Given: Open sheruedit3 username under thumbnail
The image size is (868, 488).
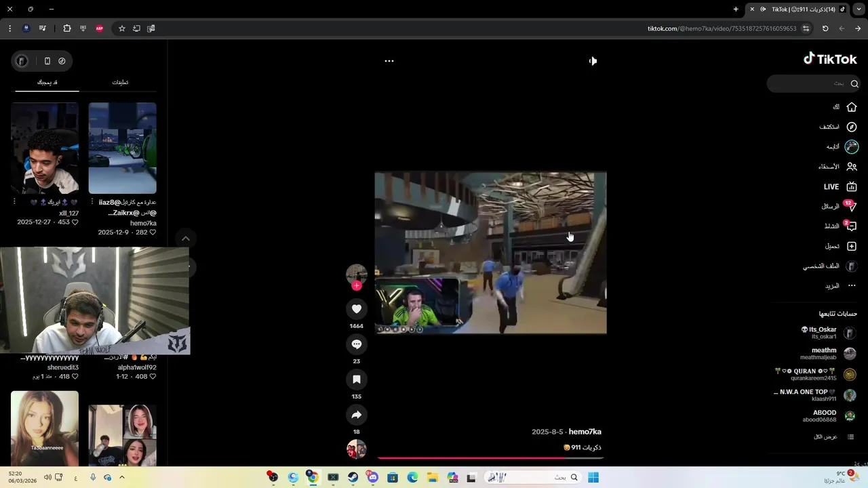Looking at the screenshot, I should 64,367.
